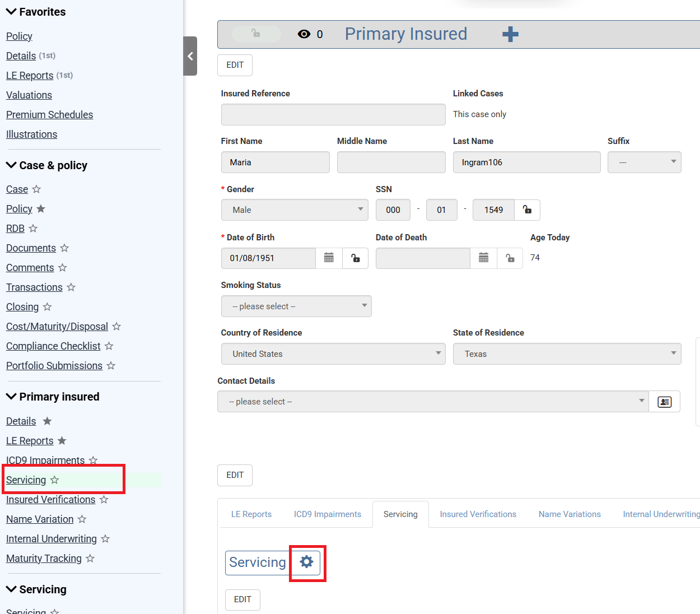Toggle favorite star next to Documents
This screenshot has width=700, height=614.
click(x=64, y=248)
